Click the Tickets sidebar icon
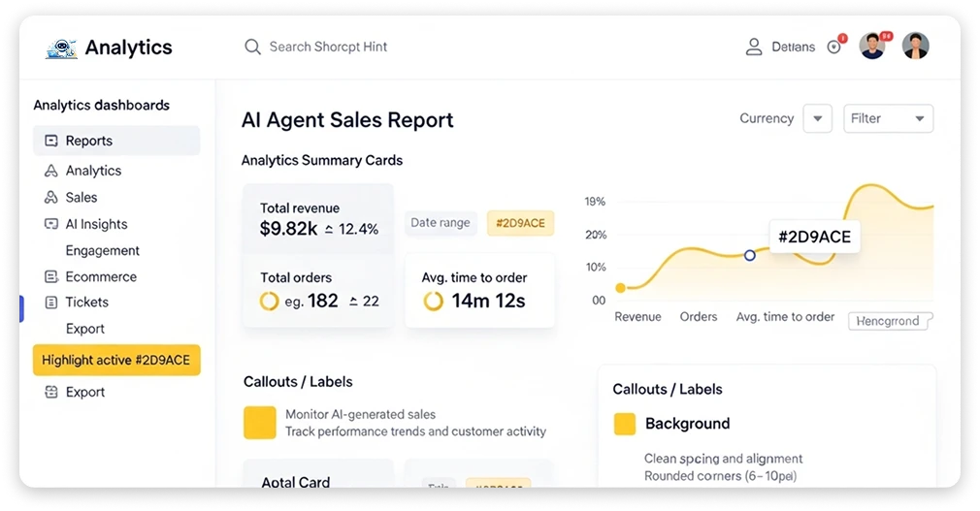Viewport: 980px width, 511px height. (51, 303)
